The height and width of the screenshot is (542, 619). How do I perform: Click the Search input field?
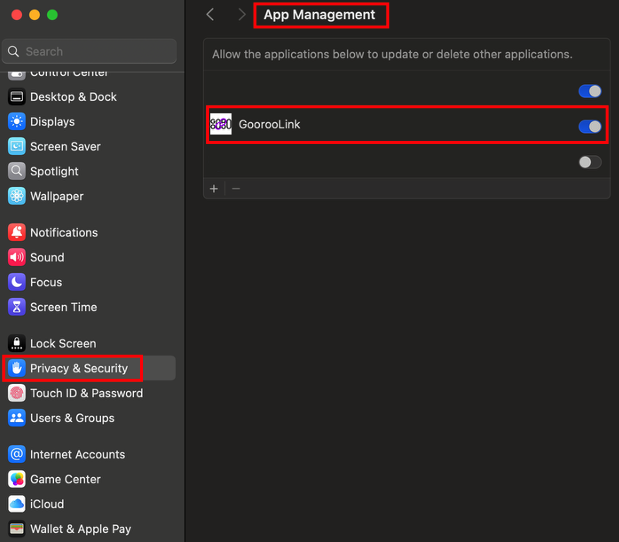click(89, 51)
